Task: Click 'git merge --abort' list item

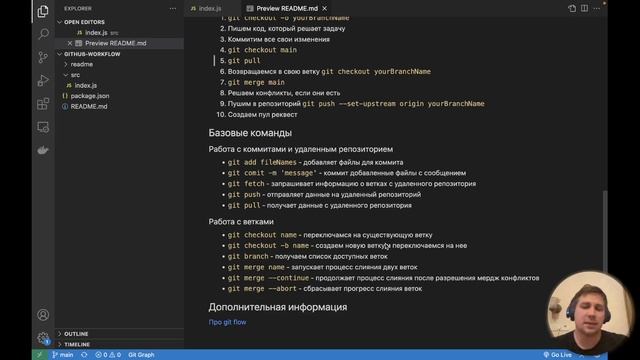Action: pos(324,289)
